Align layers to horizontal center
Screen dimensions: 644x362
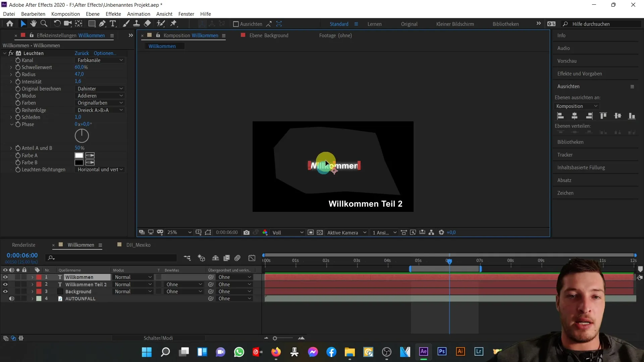(x=575, y=116)
